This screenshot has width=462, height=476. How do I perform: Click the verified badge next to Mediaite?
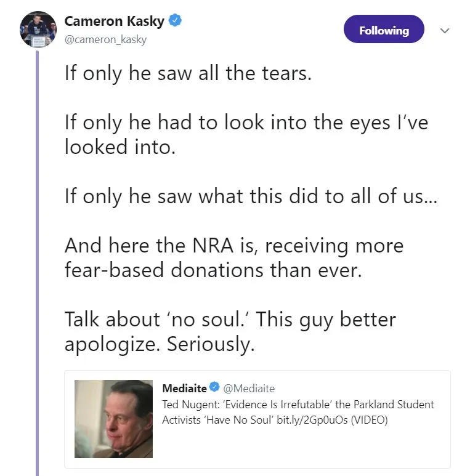point(215,388)
